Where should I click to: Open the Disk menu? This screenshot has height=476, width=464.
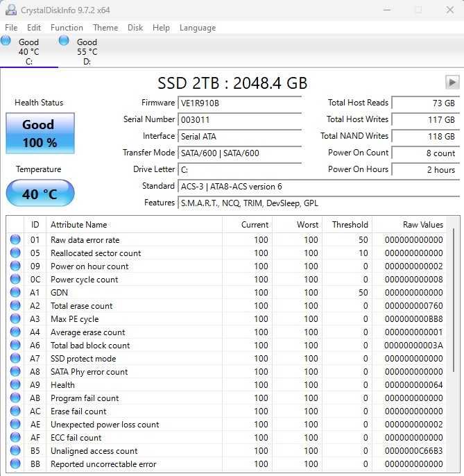135,28
